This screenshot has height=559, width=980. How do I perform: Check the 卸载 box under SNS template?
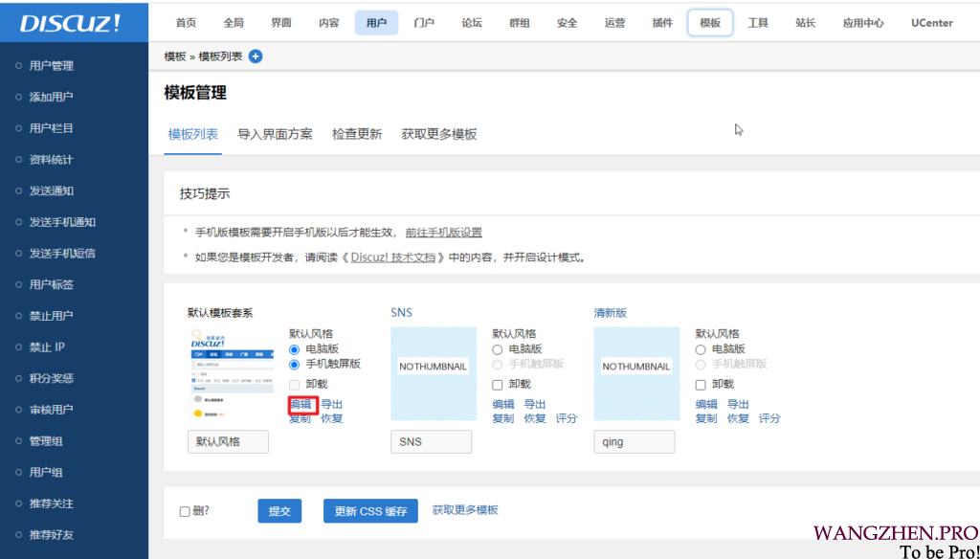pos(498,384)
